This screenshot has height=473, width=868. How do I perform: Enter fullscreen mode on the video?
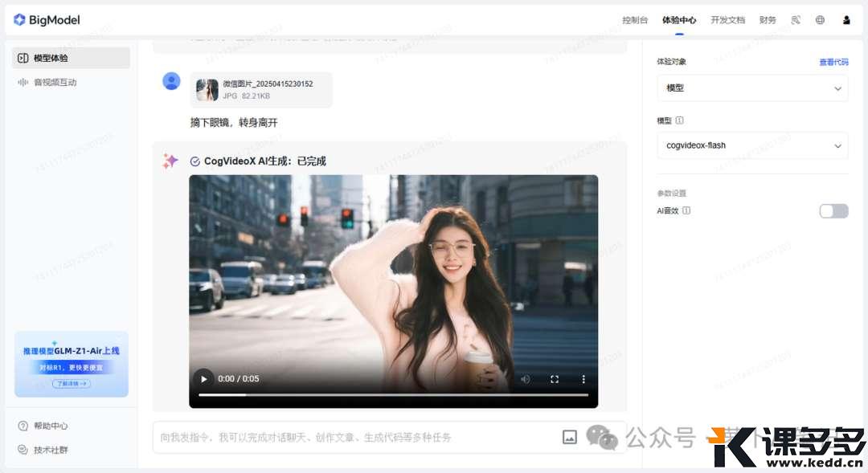click(555, 379)
